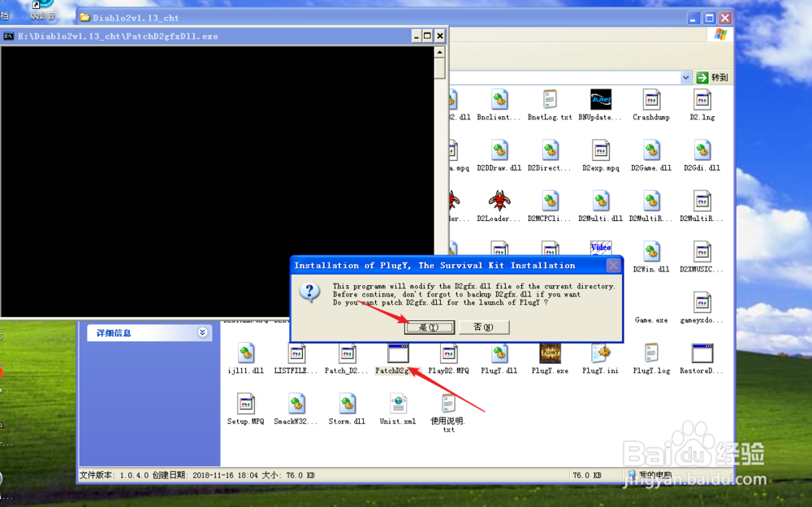Select the RestoreD executable icon
The image size is (812, 507).
click(702, 353)
